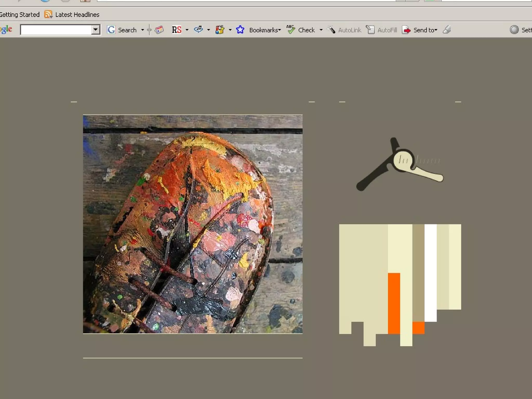Expand the Check options dropdown arrow
532x399 pixels.
coord(321,30)
